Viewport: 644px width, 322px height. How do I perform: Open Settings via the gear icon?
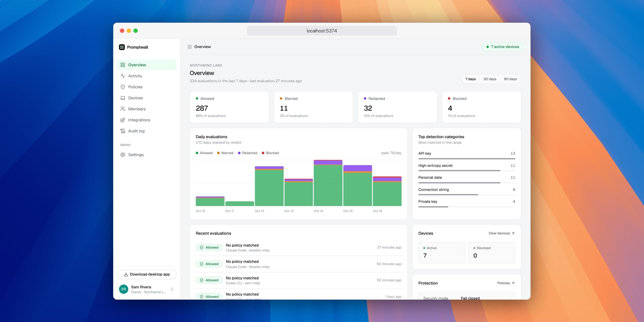click(x=123, y=155)
